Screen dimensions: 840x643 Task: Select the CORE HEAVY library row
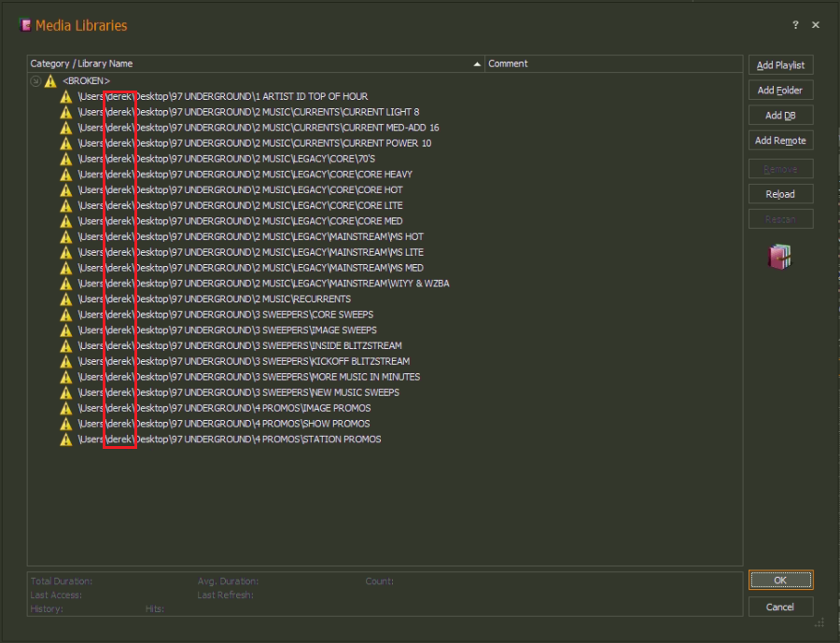[x=245, y=175]
